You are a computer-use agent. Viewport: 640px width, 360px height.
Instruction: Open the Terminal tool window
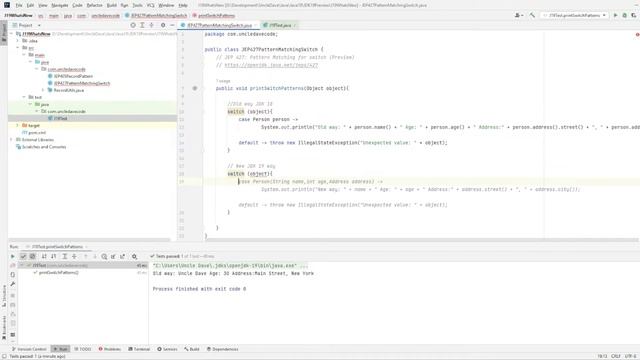coord(139,349)
